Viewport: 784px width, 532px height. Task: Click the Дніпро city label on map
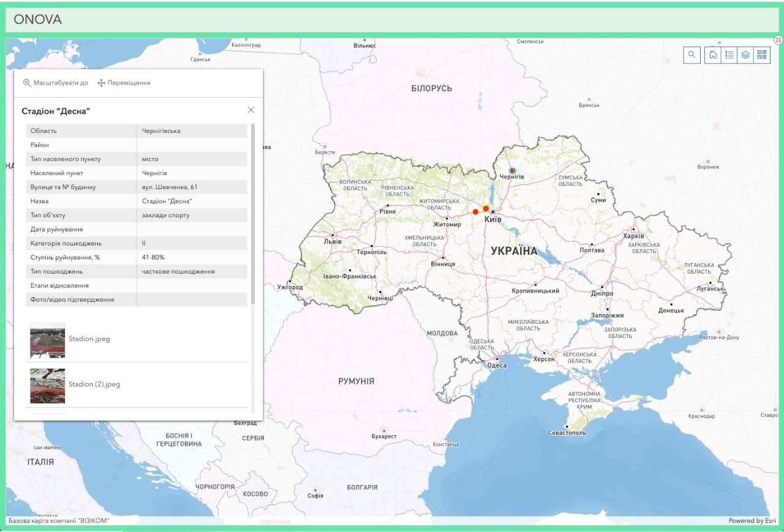click(603, 294)
